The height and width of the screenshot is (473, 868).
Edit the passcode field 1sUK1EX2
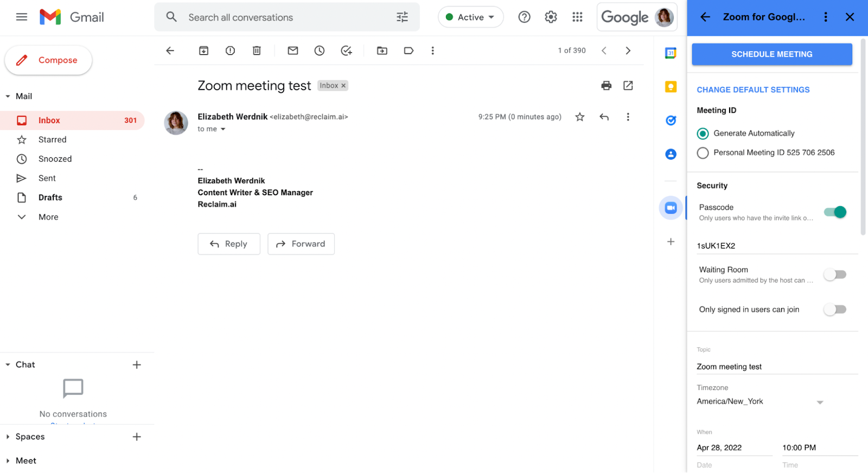[x=777, y=246]
